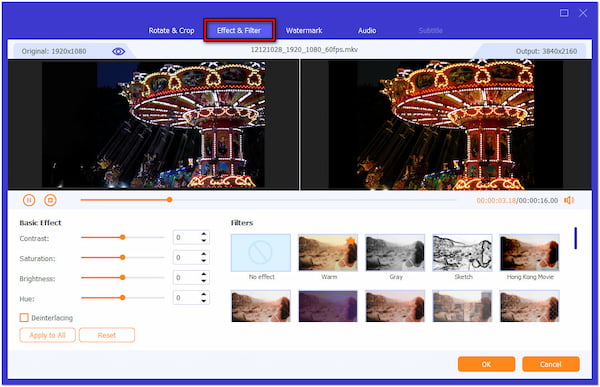Click the playback progress bar handle

[170, 200]
